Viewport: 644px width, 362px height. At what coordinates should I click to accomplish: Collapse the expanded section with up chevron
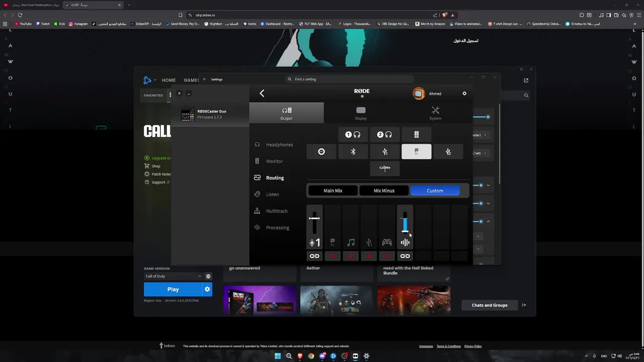(488, 221)
